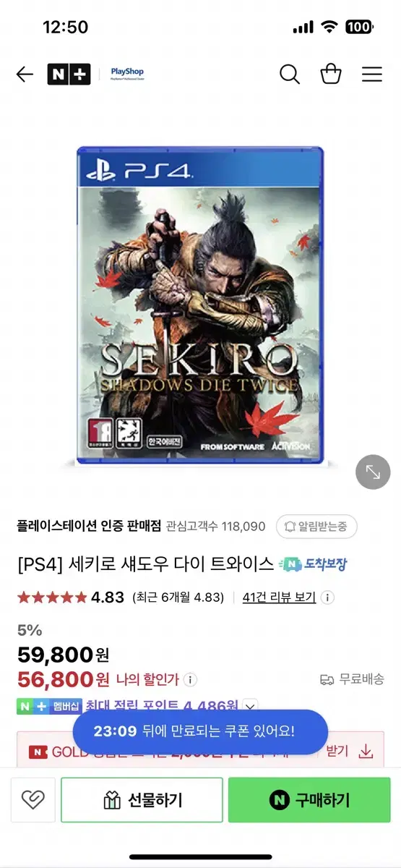The image size is (401, 868).
Task: Open the N+ store logo
Action: click(69, 75)
